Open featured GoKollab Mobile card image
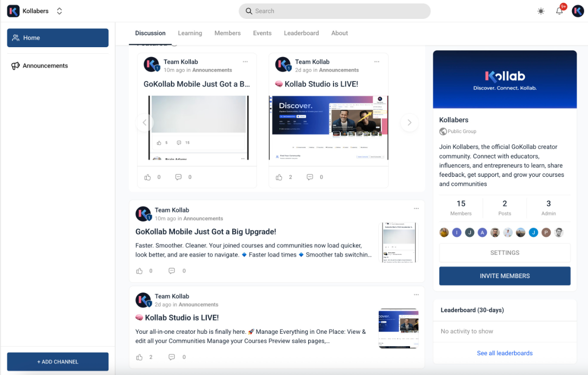Viewport: 588px width, 375px height. 198,128
